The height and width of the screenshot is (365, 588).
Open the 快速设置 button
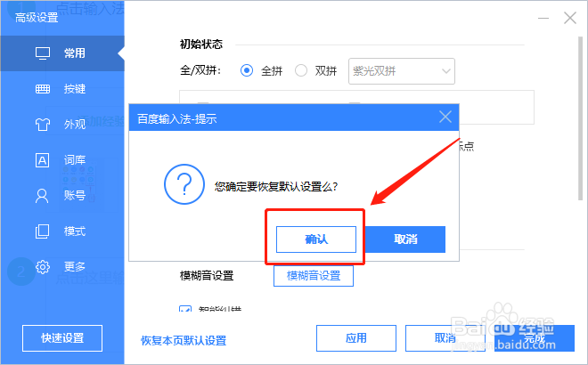tap(62, 338)
